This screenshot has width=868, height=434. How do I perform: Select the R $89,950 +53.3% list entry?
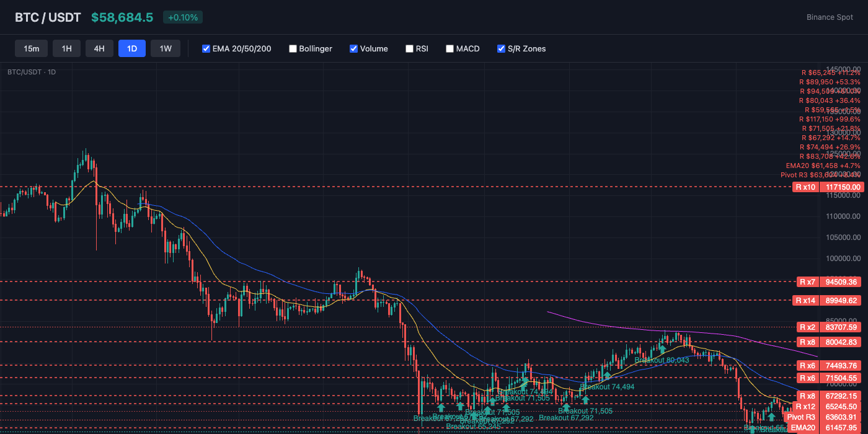830,82
